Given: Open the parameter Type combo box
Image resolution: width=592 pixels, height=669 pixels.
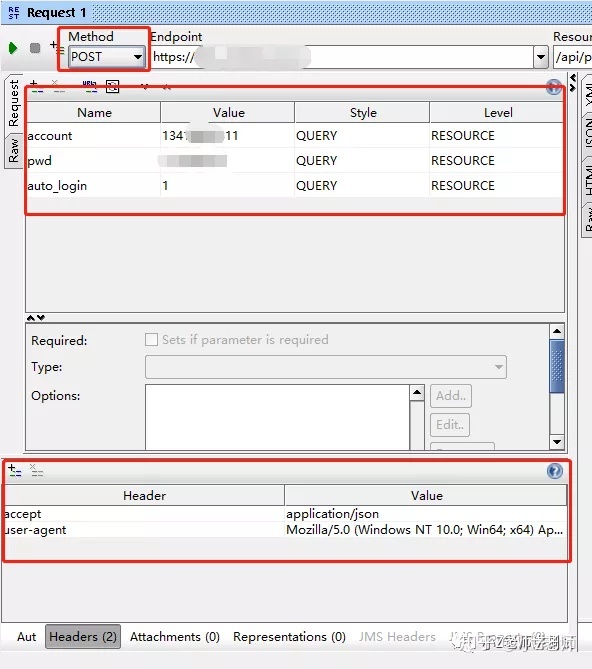Looking at the screenshot, I should pyautogui.click(x=326, y=367).
